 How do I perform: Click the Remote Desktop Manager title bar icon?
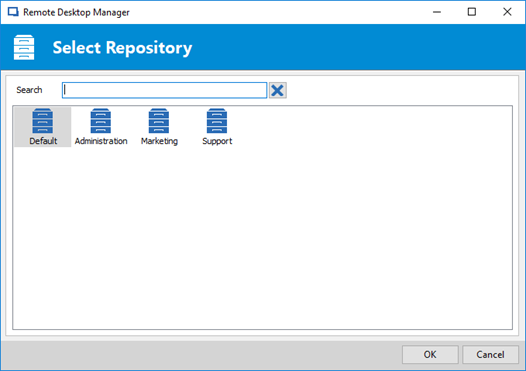click(x=13, y=12)
